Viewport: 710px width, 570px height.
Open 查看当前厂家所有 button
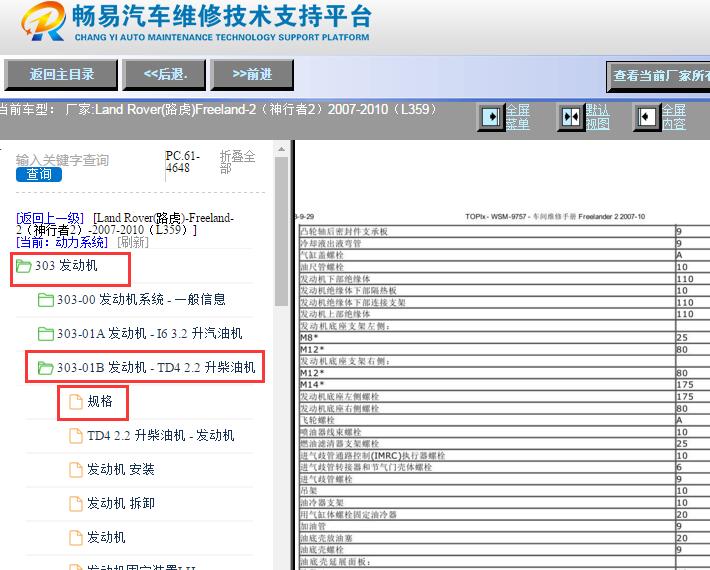pyautogui.click(x=658, y=77)
